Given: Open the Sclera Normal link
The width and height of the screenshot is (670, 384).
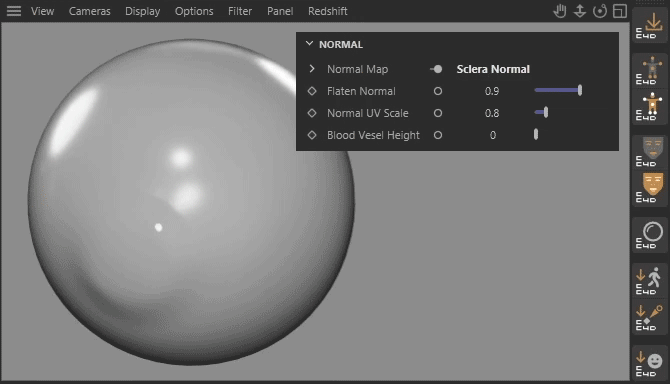Looking at the screenshot, I should (493, 69).
